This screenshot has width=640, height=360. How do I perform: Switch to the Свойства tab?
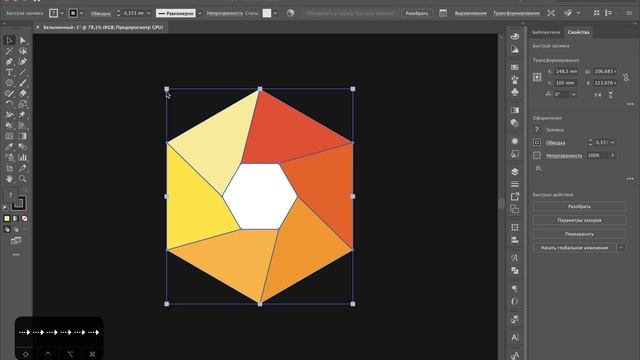click(x=578, y=32)
